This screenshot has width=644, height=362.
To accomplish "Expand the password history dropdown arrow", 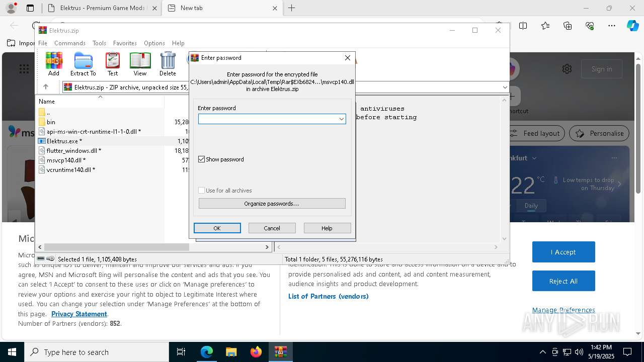I will (x=342, y=119).
